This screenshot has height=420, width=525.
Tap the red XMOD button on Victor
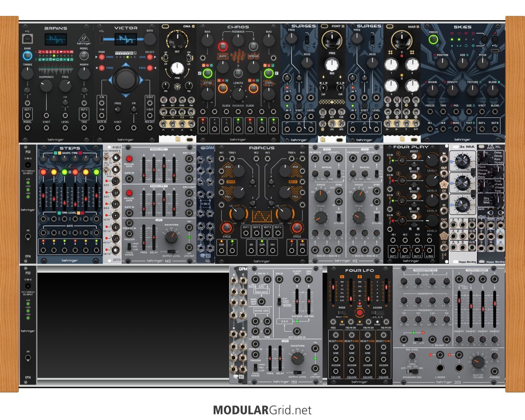[102, 57]
